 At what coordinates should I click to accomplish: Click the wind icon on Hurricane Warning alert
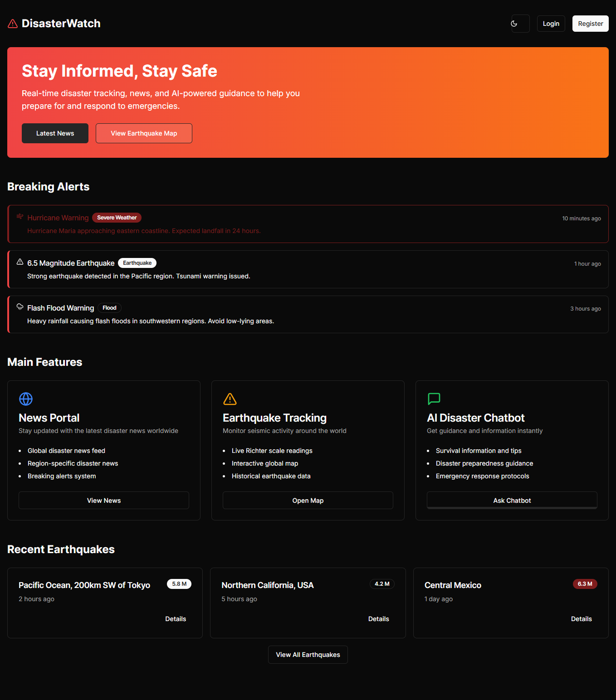(x=20, y=217)
